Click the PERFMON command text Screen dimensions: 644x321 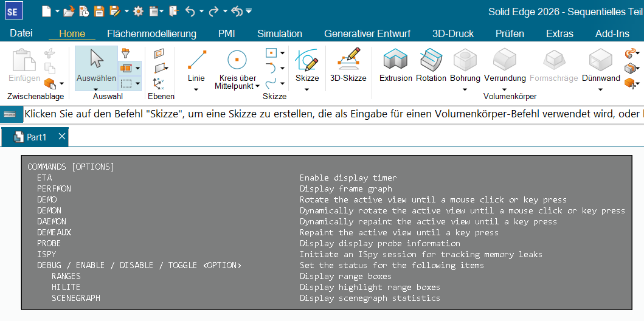coord(54,189)
